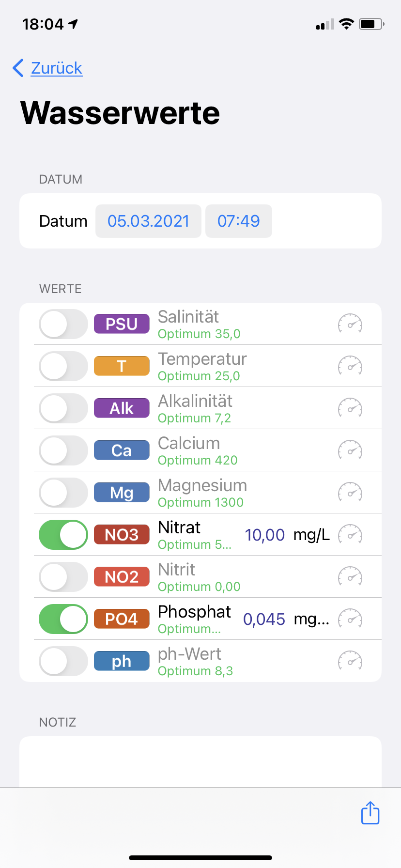Disable the Nitrat NO3 switch
401x868 pixels.
tap(63, 535)
